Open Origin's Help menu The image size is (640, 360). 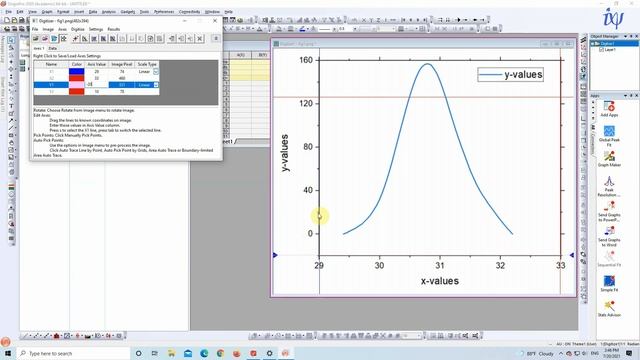coord(229,12)
